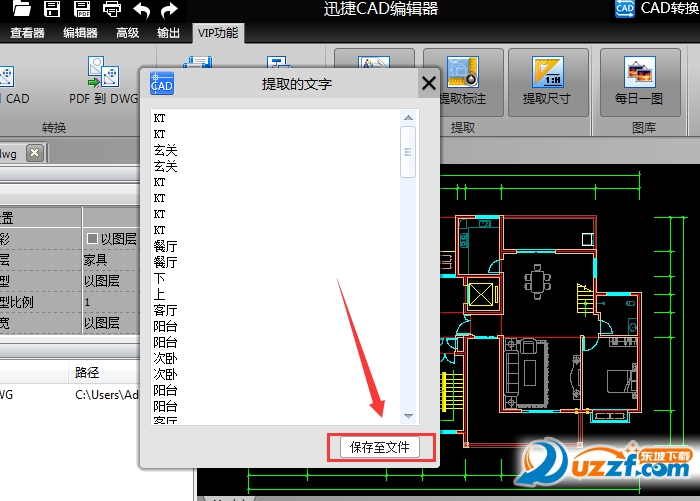Screen dimensions: 700x501
Task: Select the 下 entry in extracted text
Action: (159, 278)
